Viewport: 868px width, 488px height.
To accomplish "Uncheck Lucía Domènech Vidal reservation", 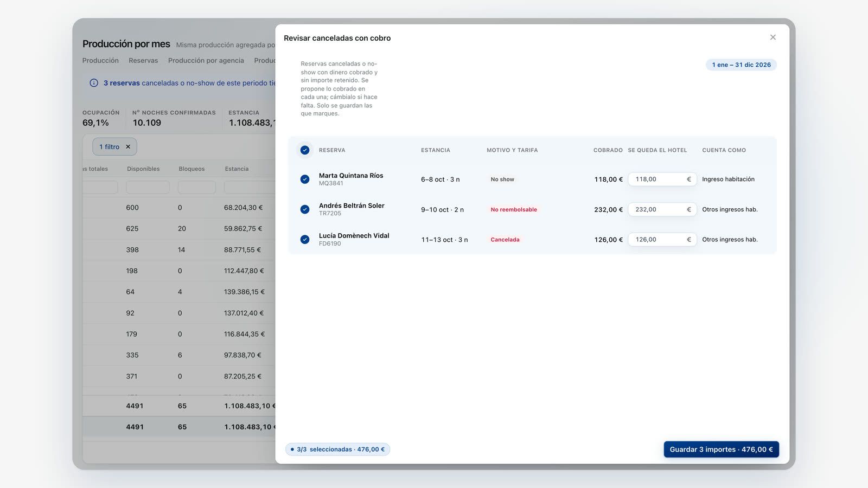I will tap(305, 240).
